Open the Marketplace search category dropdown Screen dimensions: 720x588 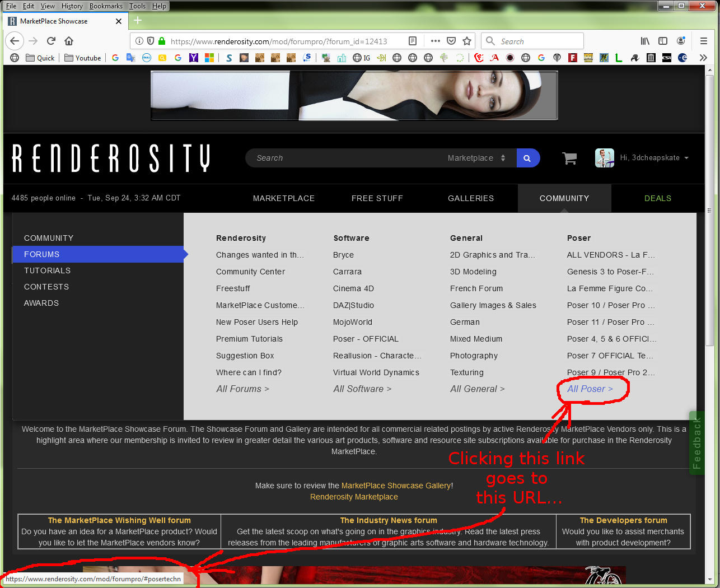pos(476,158)
